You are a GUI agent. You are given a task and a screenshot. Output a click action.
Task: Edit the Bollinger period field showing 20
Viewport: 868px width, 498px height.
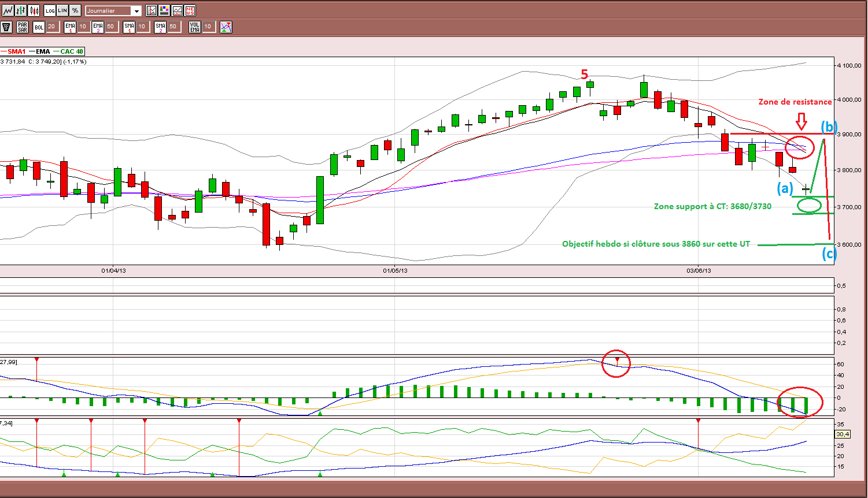pos(53,27)
